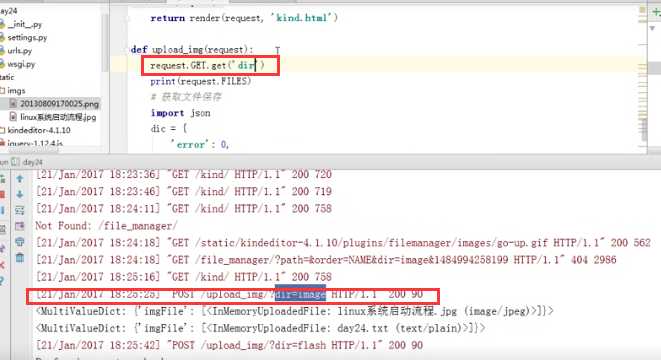
Task: Click the 'error': 0, line
Action: pyautogui.click(x=199, y=145)
